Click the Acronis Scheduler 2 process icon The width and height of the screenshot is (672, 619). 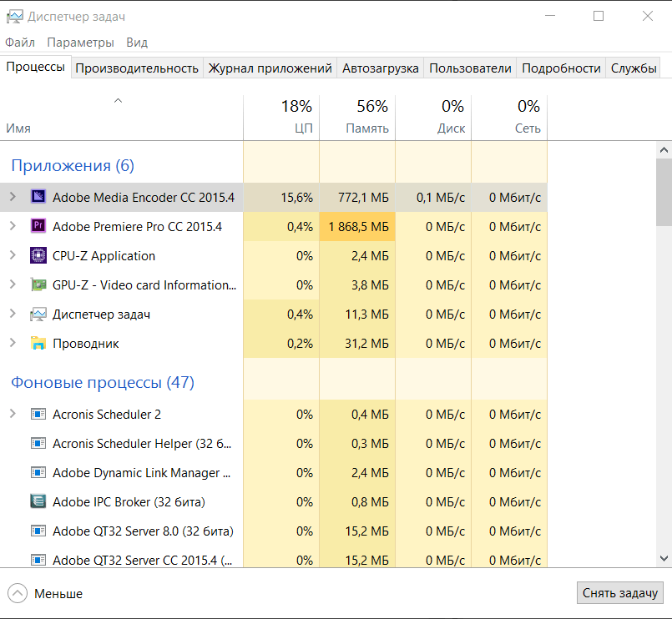tap(38, 415)
